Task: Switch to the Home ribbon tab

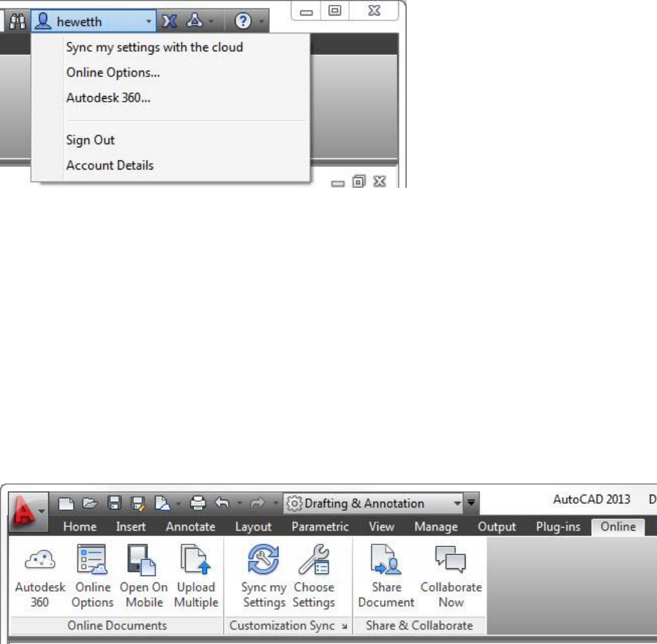Action: pos(80,526)
